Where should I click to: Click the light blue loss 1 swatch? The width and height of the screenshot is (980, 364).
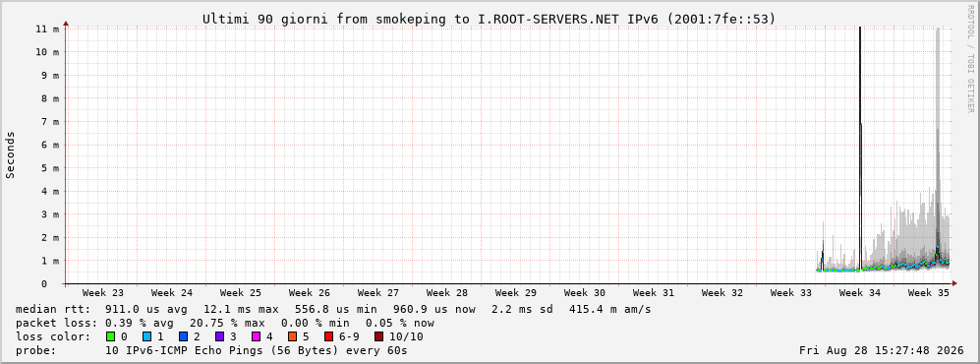pyautogui.click(x=146, y=336)
